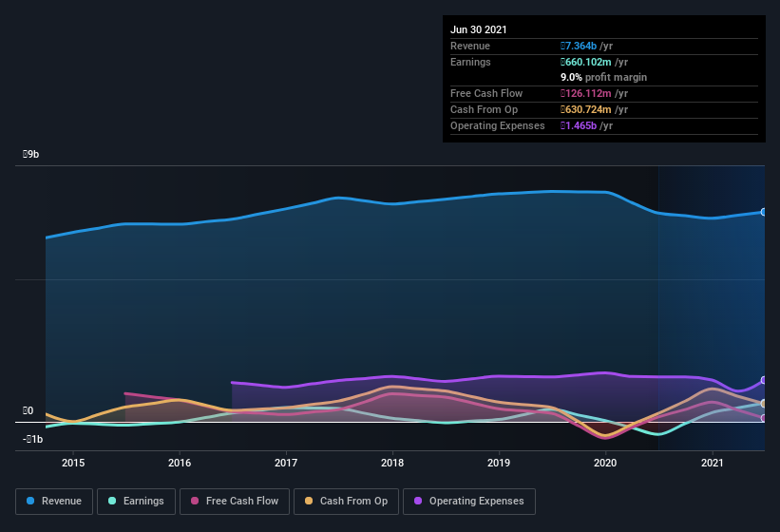
Task: Click the 9b y-axis label
Action: pos(30,154)
